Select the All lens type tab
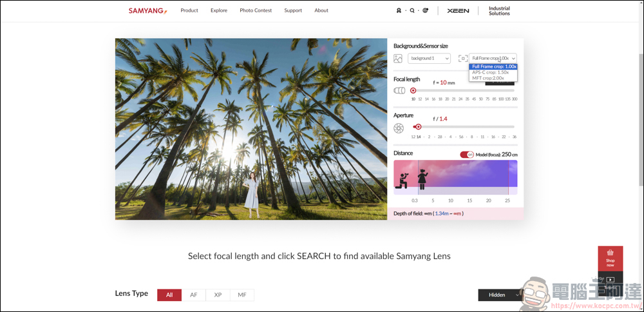 click(x=169, y=295)
